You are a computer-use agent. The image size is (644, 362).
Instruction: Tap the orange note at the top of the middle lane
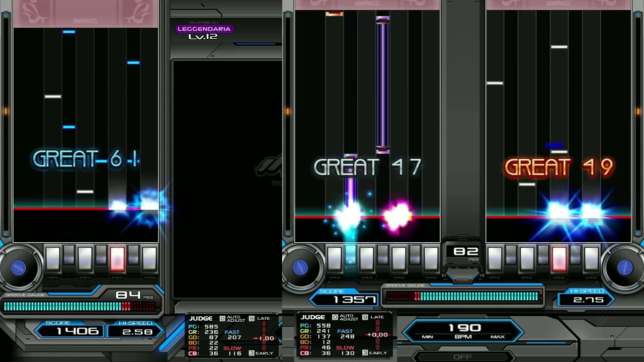point(335,14)
